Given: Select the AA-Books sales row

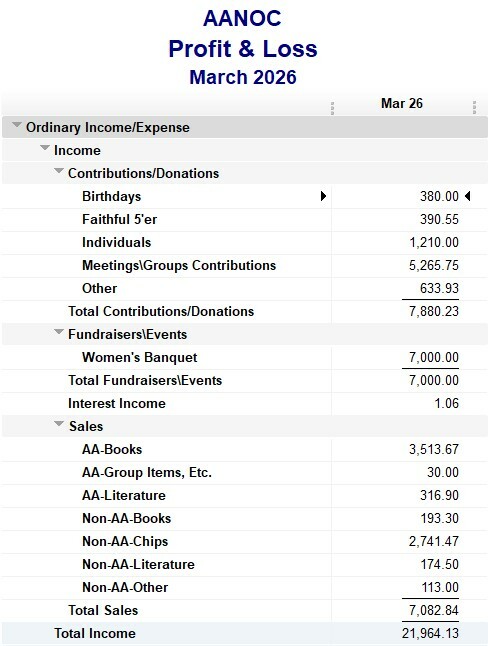Looking at the screenshot, I should pos(244,449).
